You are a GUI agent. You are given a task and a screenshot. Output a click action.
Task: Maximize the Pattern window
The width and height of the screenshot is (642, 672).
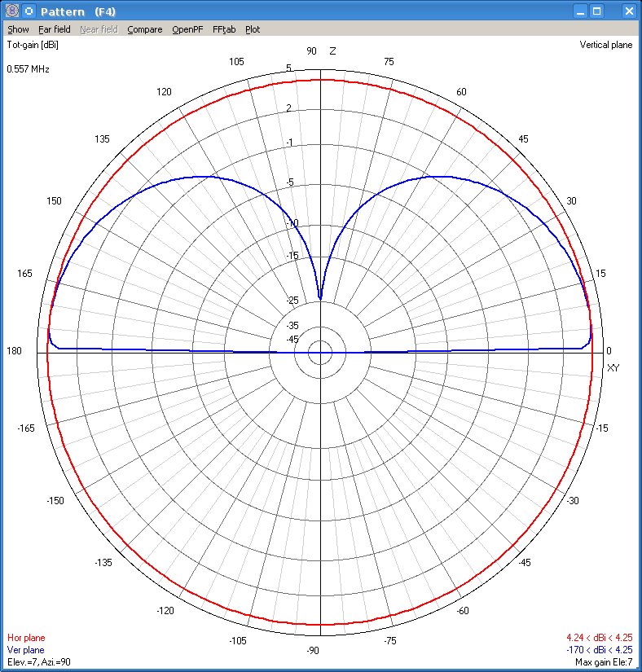[x=597, y=11]
